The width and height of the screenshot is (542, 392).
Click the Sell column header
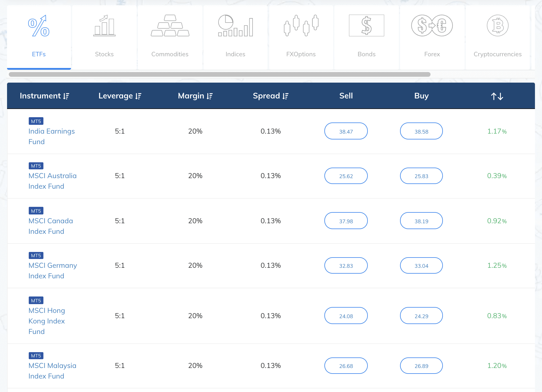pos(346,96)
